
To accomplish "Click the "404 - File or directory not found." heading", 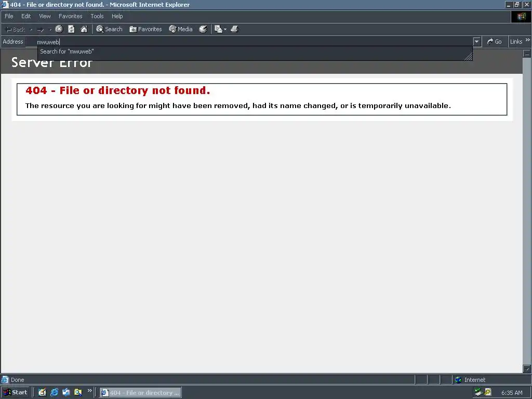I will click(x=118, y=90).
